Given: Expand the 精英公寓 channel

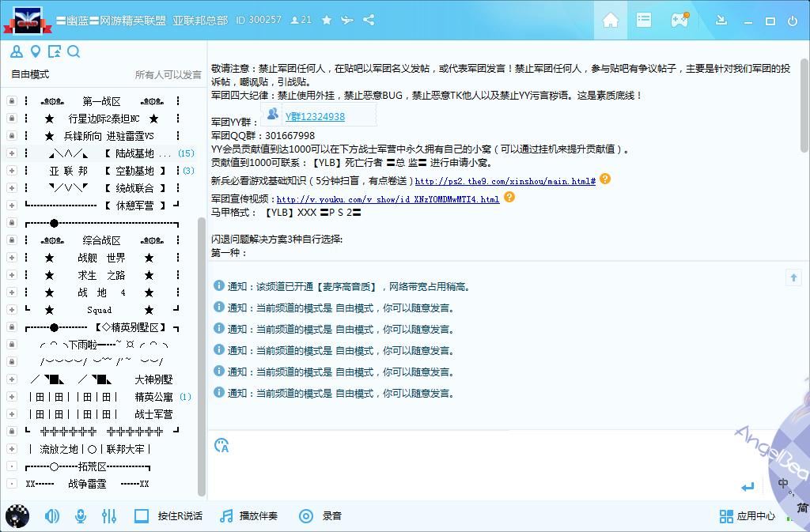Looking at the screenshot, I should [x=11, y=397].
